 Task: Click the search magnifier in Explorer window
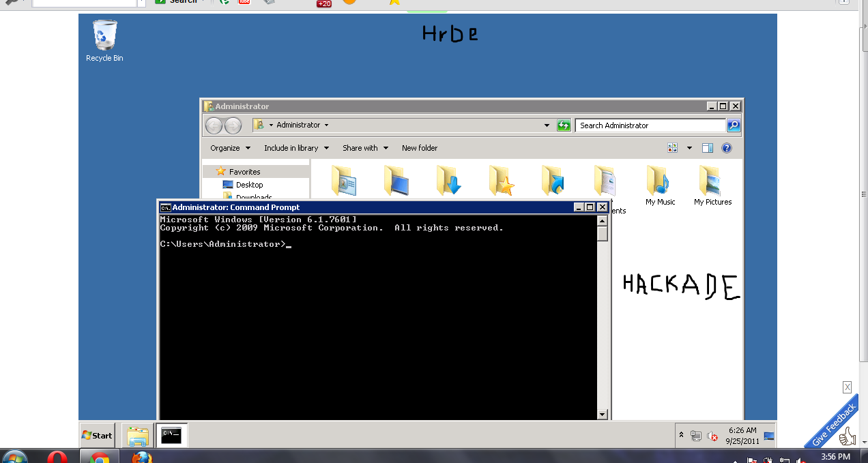734,125
